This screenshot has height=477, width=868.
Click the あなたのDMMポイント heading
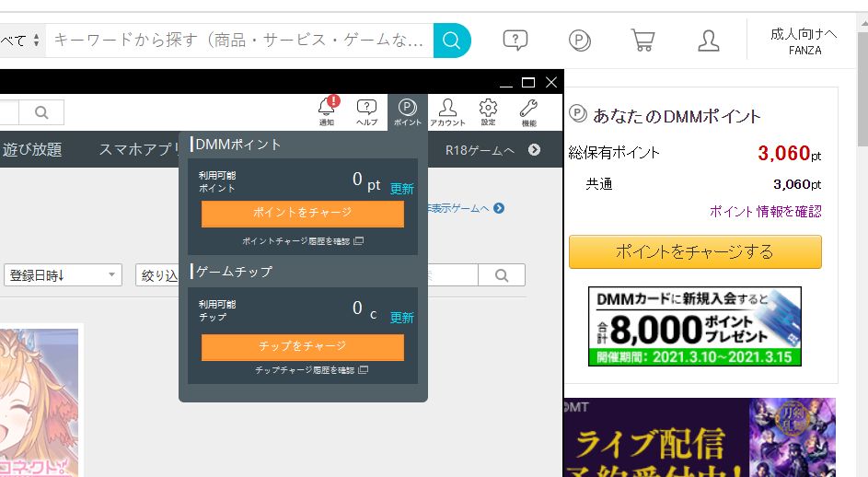[677, 116]
